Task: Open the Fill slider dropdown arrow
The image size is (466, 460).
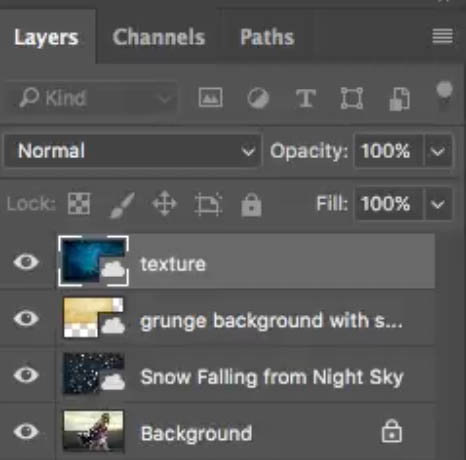Action: pos(437,204)
